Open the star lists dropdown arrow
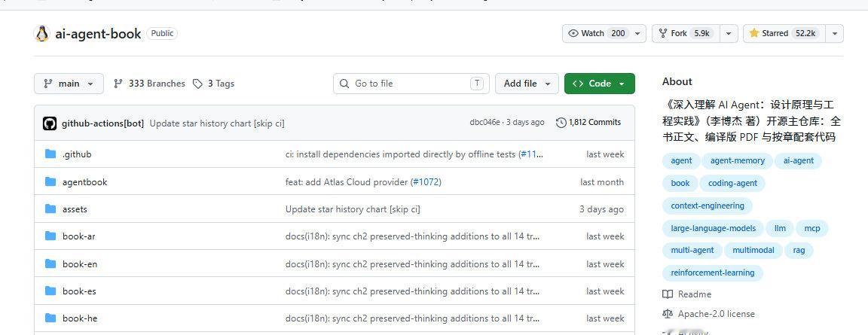 (x=834, y=33)
